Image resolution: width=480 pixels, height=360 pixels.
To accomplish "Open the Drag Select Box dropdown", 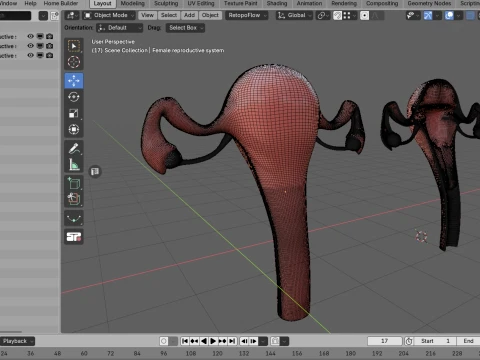I will click(x=185, y=28).
